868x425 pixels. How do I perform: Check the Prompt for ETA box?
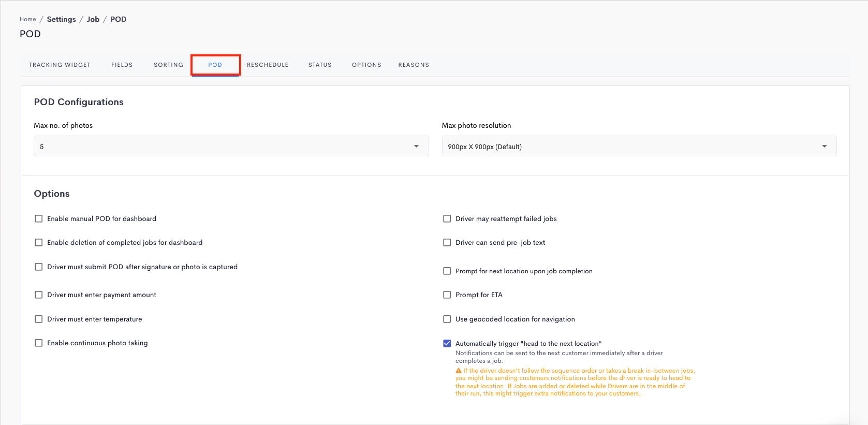[x=447, y=295]
